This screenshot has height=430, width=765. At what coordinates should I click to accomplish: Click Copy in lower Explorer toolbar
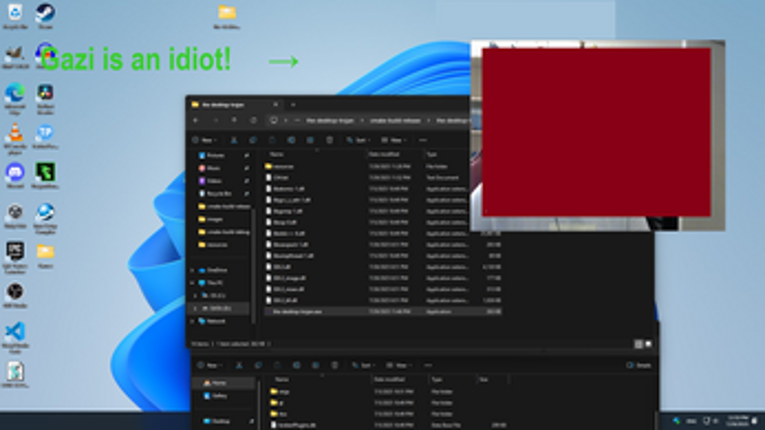click(x=258, y=365)
